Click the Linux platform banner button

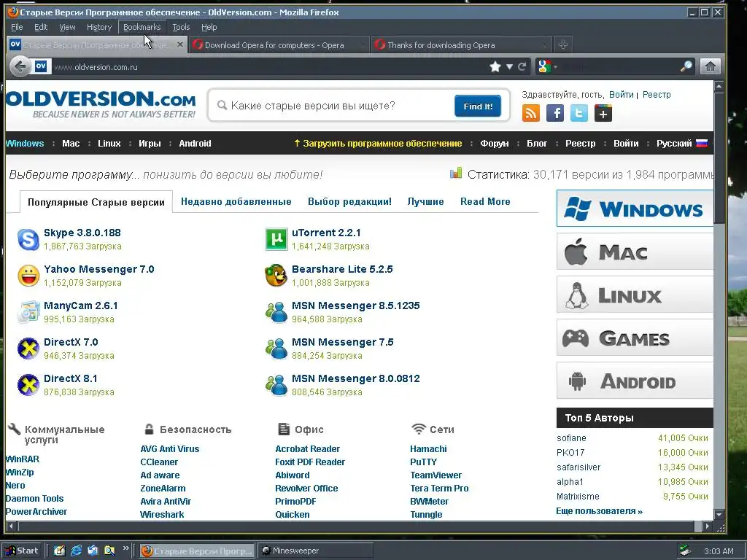[635, 295]
